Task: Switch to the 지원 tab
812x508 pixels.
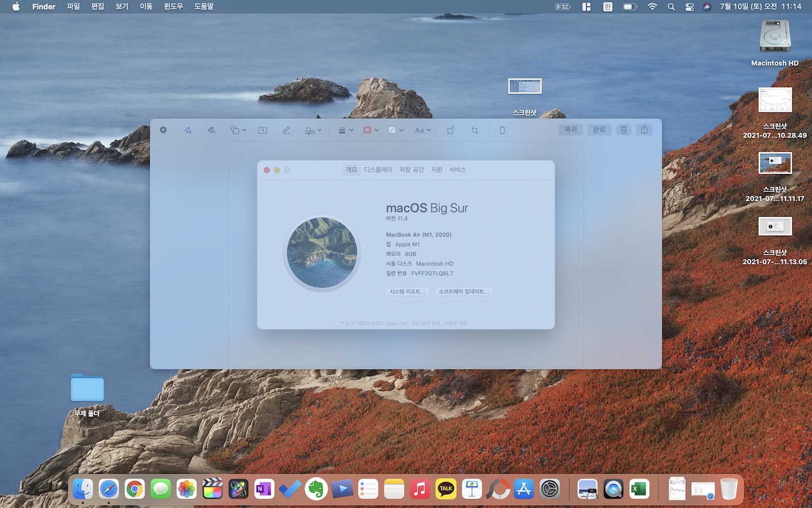Action: 436,170
